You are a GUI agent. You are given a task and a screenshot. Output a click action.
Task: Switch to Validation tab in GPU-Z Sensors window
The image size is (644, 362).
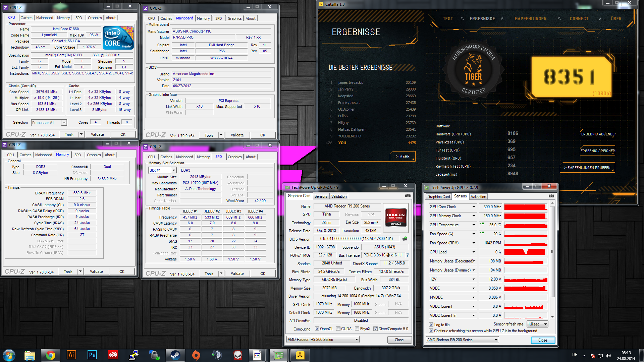coord(478,197)
